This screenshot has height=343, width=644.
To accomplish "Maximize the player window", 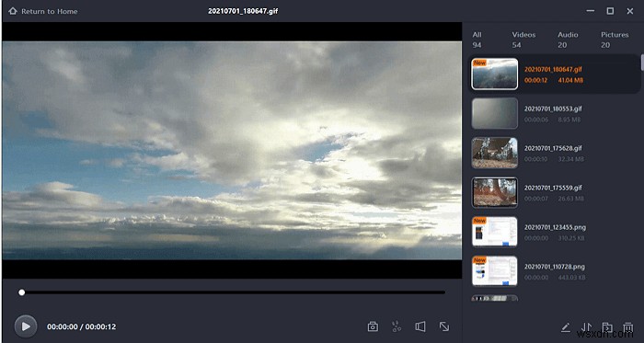I will [610, 11].
